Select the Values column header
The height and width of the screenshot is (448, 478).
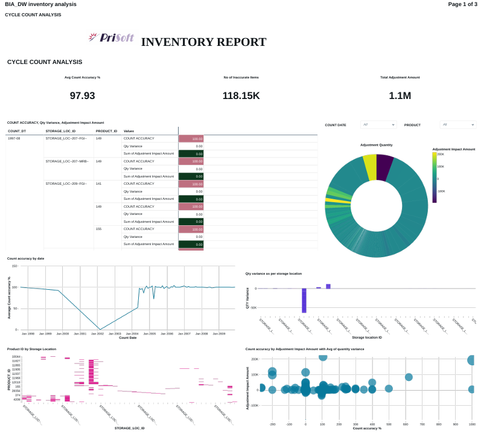click(x=129, y=131)
